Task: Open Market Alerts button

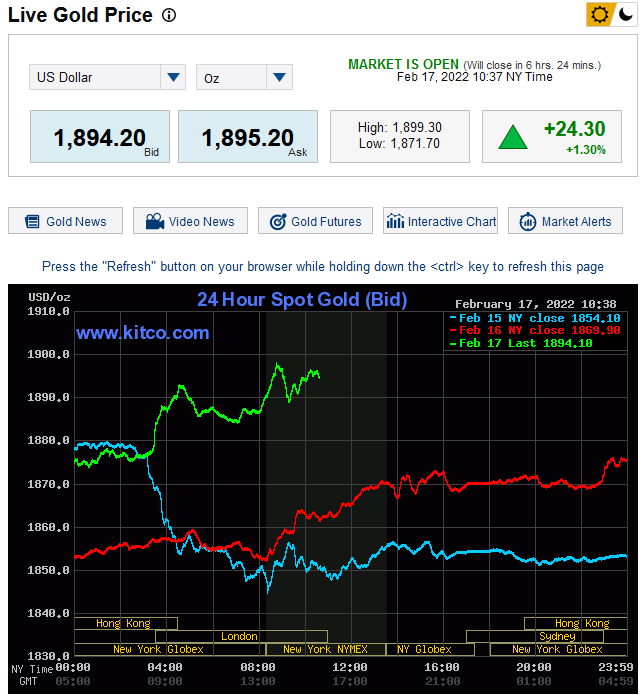Action: pyautogui.click(x=566, y=221)
